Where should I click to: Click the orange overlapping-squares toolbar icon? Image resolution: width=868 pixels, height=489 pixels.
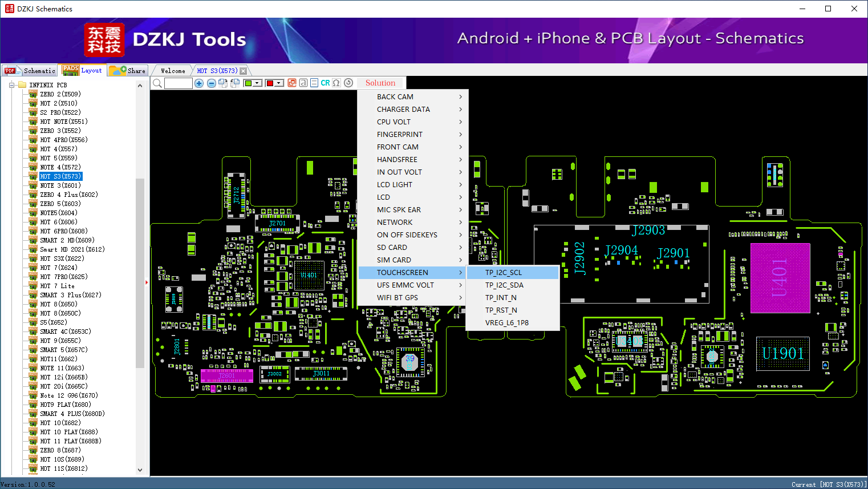click(292, 83)
